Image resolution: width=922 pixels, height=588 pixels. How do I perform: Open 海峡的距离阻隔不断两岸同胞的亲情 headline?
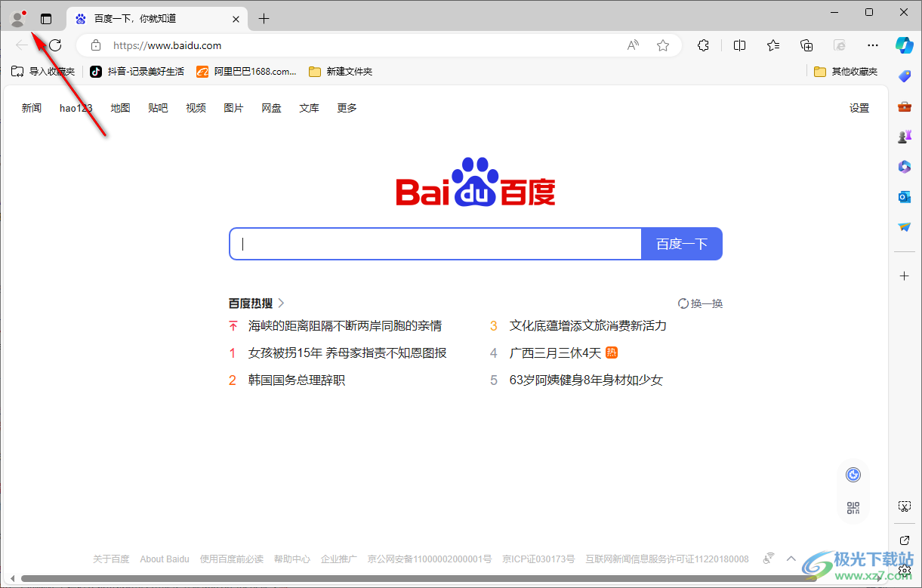click(345, 326)
